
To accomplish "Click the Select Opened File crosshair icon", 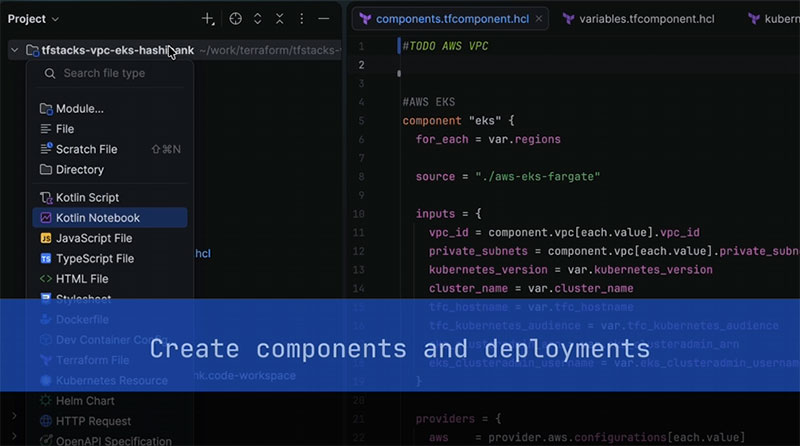I will point(235,19).
